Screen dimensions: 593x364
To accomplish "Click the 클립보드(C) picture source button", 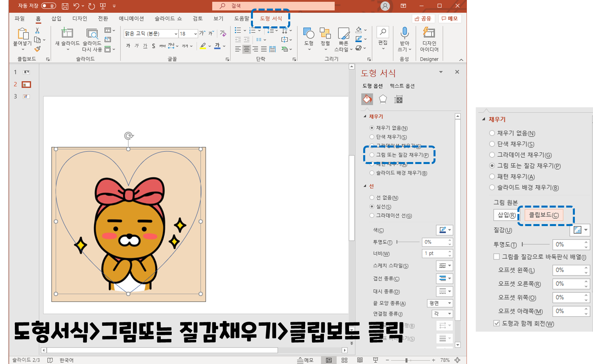I will coord(544,215).
